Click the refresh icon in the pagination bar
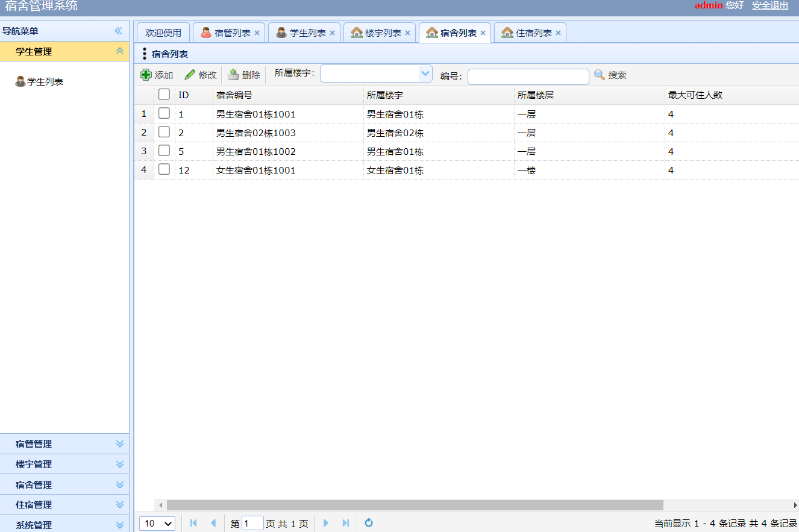The width and height of the screenshot is (799, 532). point(368,523)
